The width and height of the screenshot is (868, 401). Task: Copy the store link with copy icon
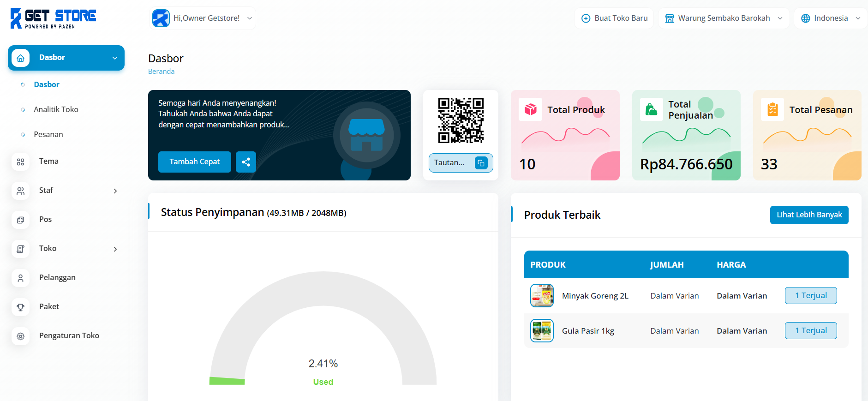[x=481, y=163]
